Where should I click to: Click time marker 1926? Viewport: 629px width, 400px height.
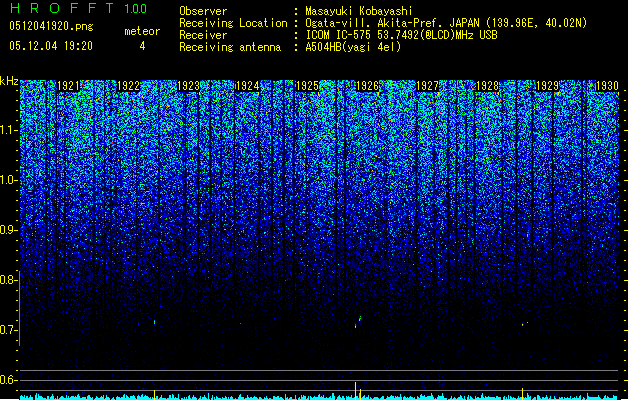(x=367, y=86)
